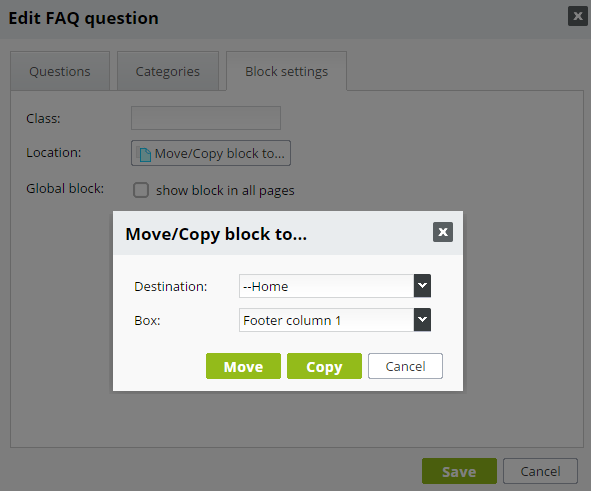Screen dimensions: 591x491
Task: Switch to the Questions tab
Action: coord(60,71)
